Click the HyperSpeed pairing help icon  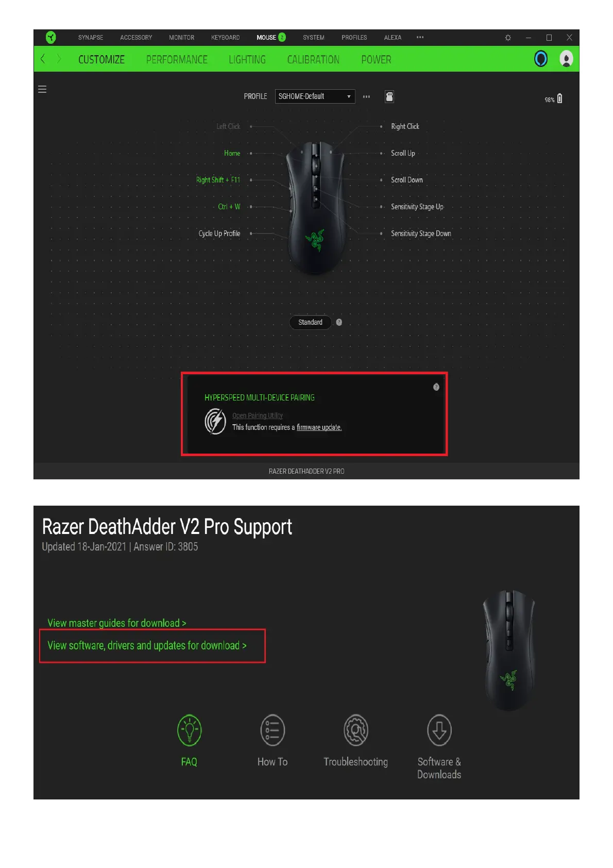coord(436,387)
